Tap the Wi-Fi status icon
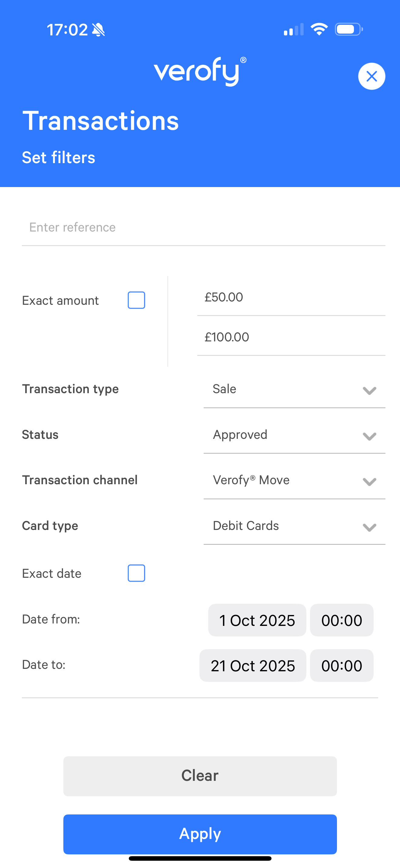 click(x=319, y=29)
